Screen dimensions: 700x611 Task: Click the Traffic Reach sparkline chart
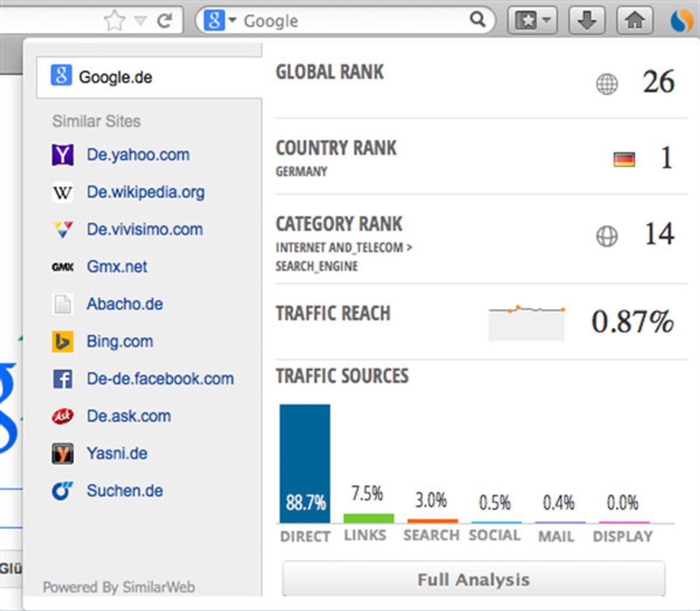527,322
